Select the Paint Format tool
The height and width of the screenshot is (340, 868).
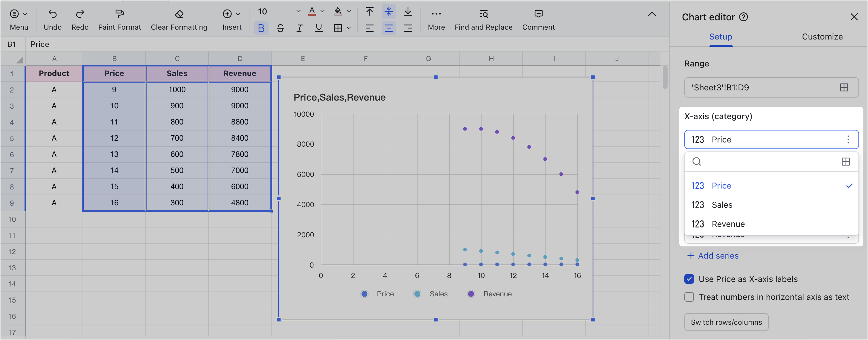(x=119, y=19)
